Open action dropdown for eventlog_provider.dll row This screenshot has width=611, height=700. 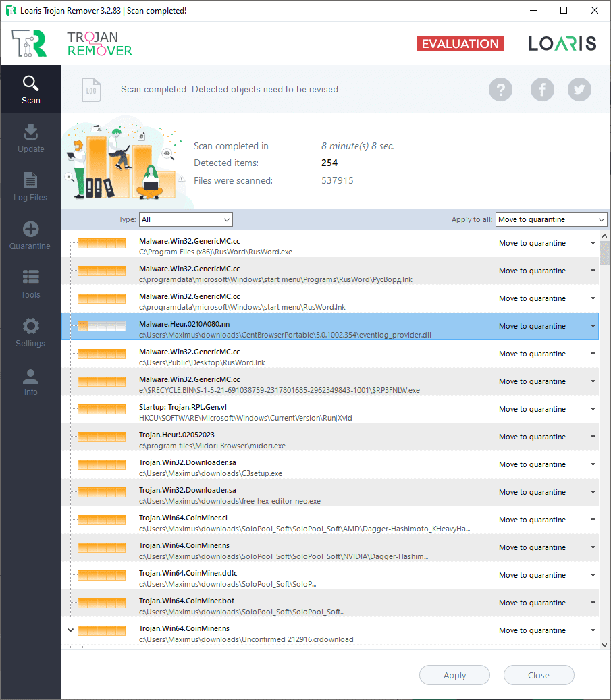(593, 326)
